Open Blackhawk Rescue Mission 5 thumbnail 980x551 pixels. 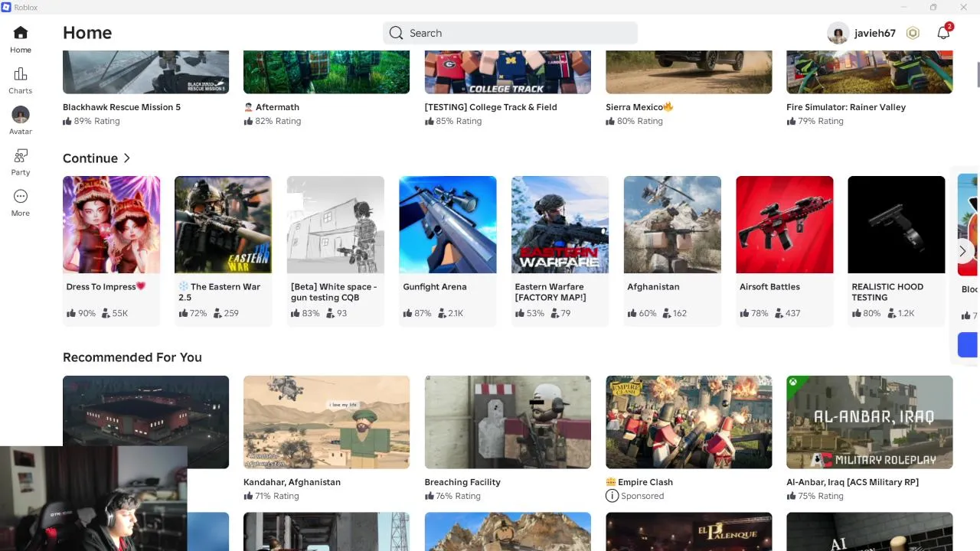tap(145, 72)
